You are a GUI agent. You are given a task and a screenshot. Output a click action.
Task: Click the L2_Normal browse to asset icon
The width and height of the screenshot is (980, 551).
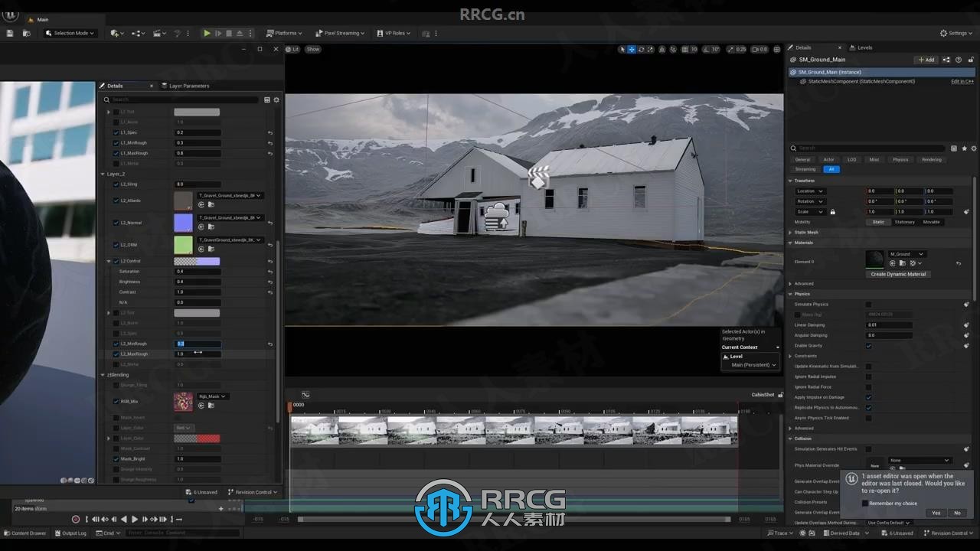(211, 227)
